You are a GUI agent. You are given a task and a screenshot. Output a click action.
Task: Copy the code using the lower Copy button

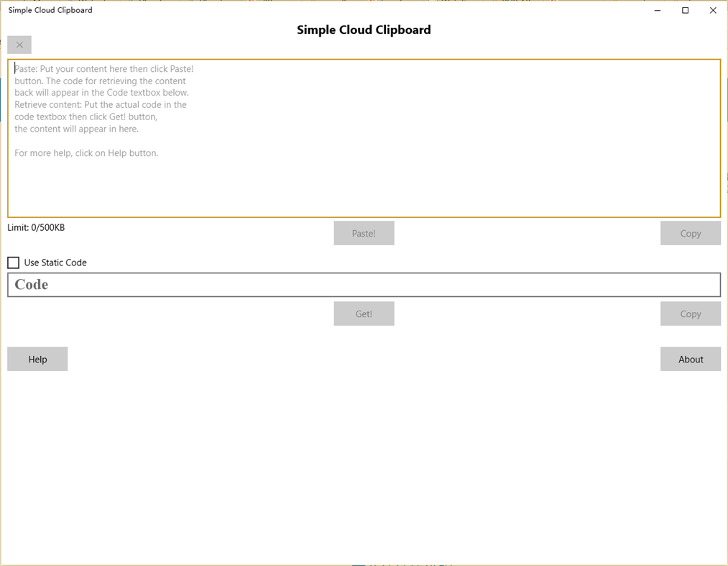(690, 313)
